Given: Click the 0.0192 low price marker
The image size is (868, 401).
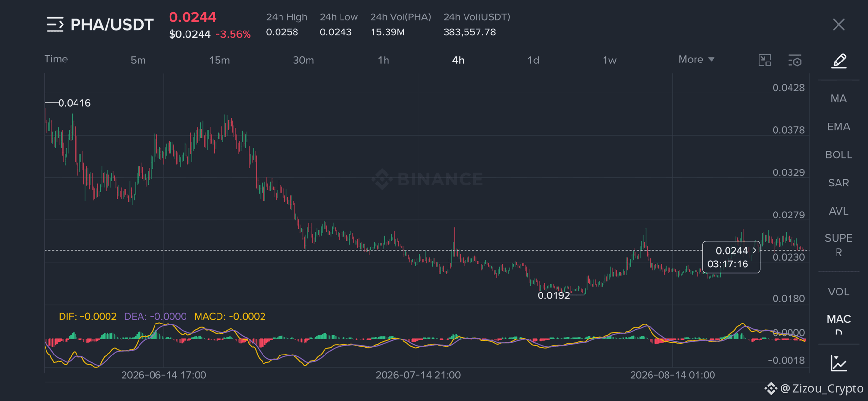Looking at the screenshot, I should (554, 295).
